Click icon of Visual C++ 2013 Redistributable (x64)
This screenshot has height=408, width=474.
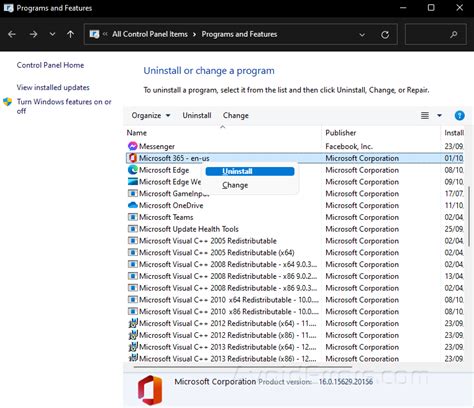133,347
